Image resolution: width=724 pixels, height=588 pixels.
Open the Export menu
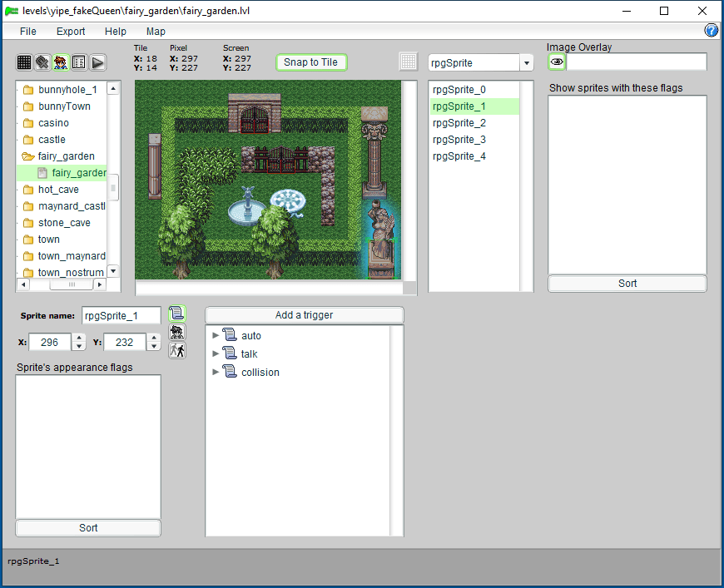coord(71,32)
